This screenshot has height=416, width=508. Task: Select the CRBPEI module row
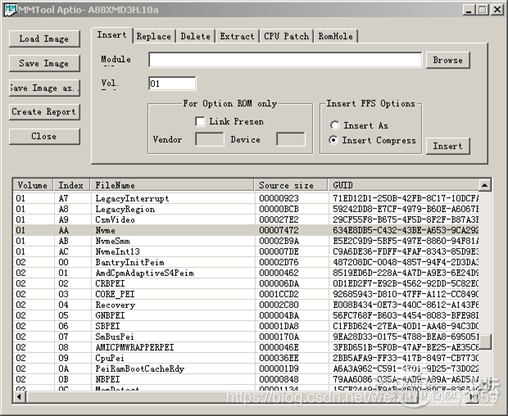246,284
